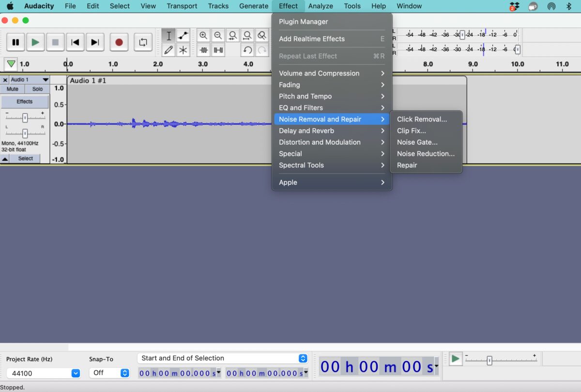Click the Zoom Toggle icon

(x=262, y=35)
